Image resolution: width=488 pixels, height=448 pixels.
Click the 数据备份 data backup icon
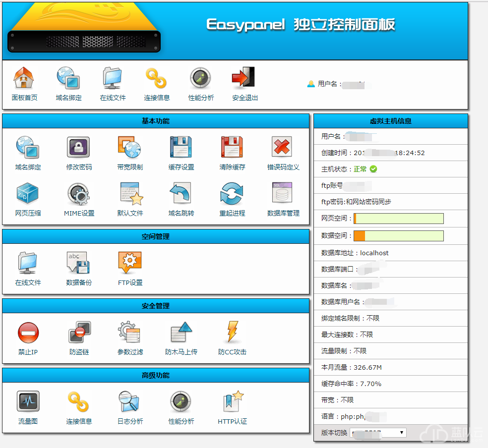click(78, 263)
